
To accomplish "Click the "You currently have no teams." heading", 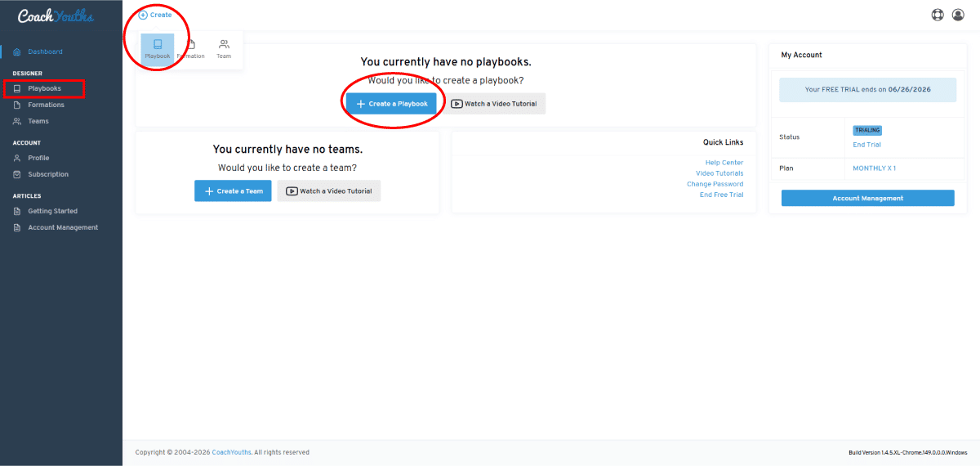I will tap(287, 150).
